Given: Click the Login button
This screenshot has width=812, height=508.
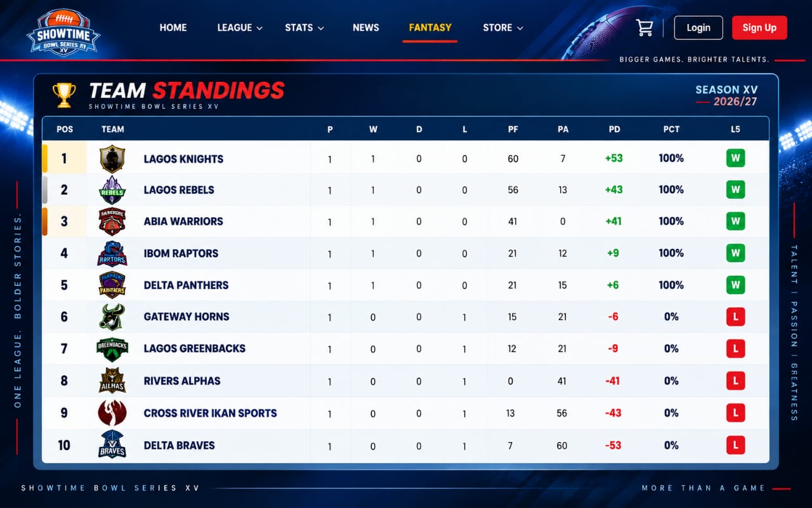Looking at the screenshot, I should click(698, 28).
